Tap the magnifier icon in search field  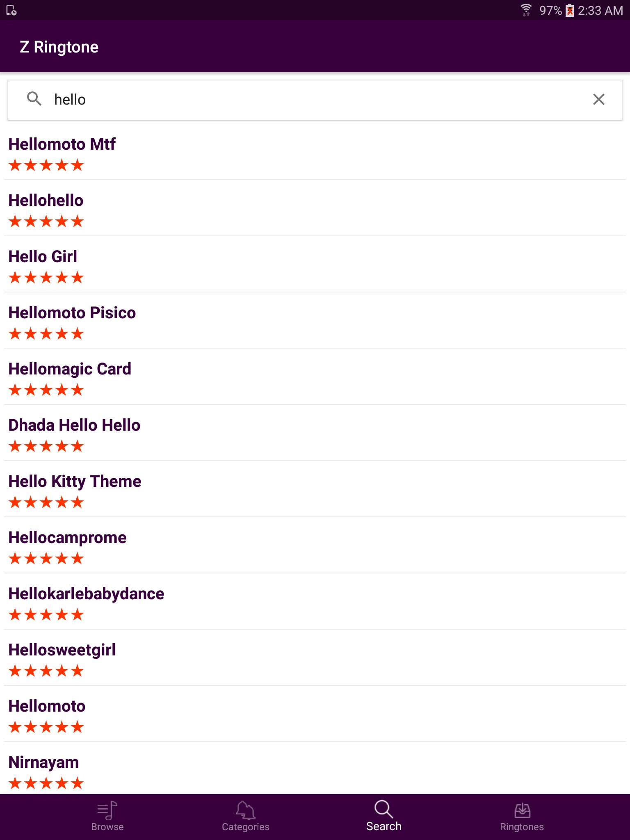(34, 99)
